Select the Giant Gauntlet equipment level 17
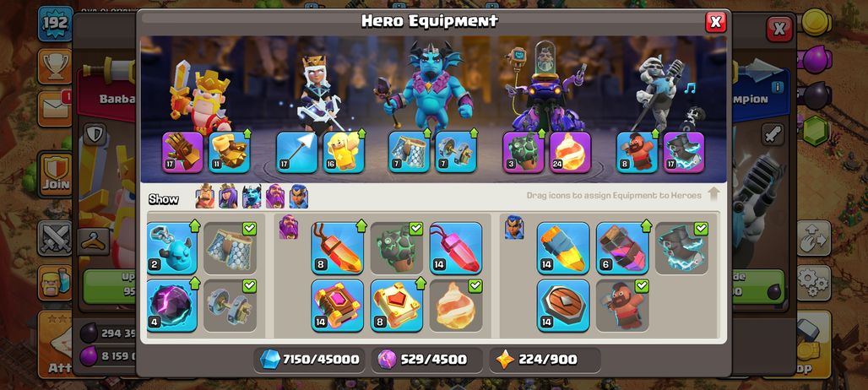The width and height of the screenshot is (868, 390). tap(182, 152)
